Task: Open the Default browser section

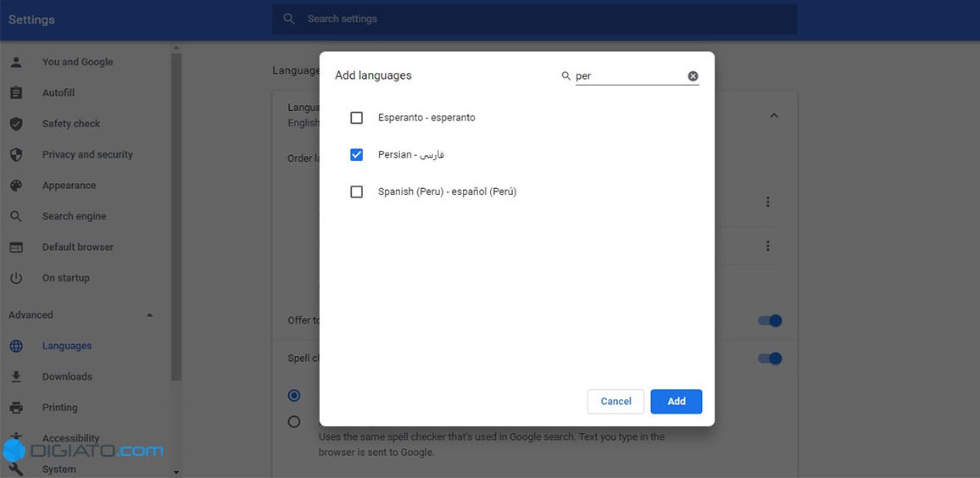Action: [77, 247]
